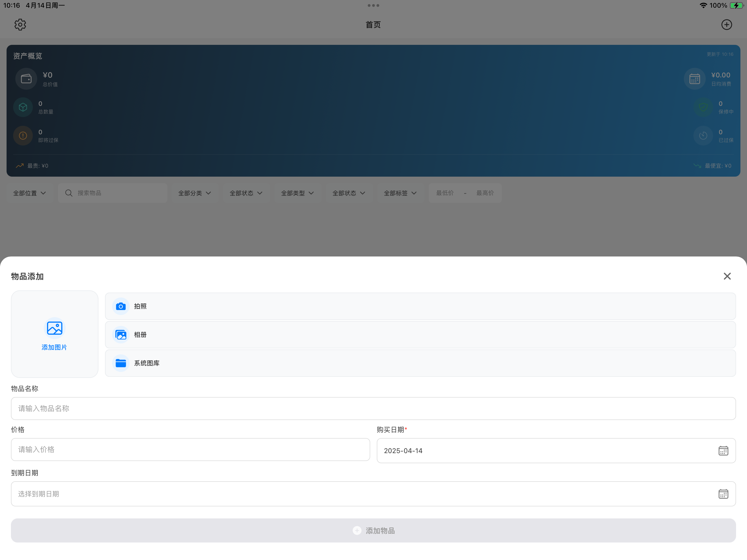This screenshot has width=747, height=560.
Task: Tap the rising trend icon by 最贵
Action: tap(20, 166)
